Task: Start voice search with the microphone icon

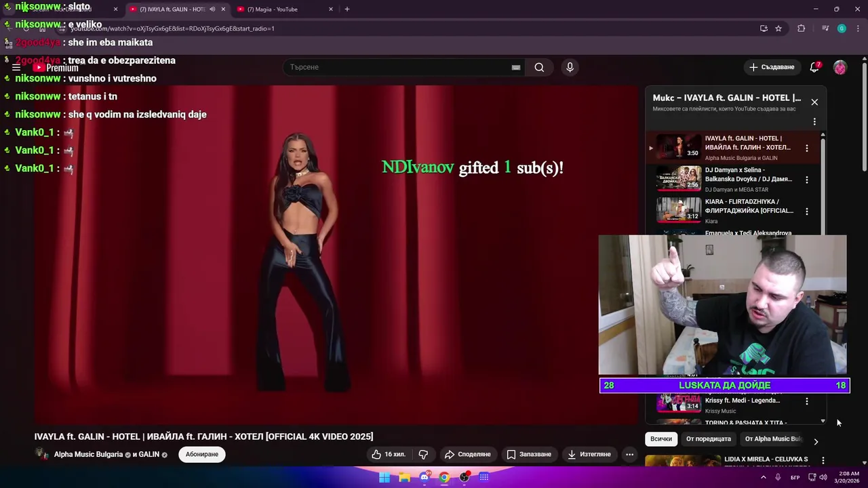Action: [570, 67]
